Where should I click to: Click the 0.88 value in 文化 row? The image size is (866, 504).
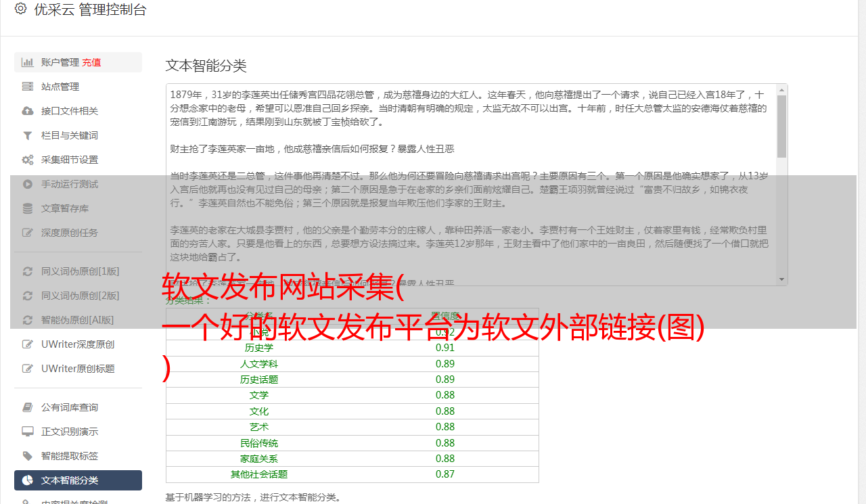tap(445, 411)
